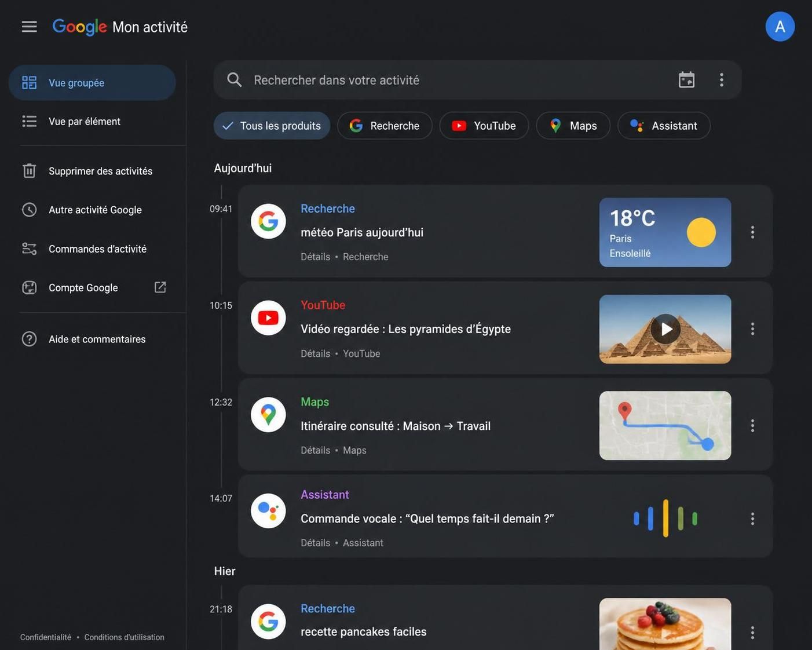Open more options for Itinéraire Maps entry
The image size is (812, 650).
[x=752, y=426]
